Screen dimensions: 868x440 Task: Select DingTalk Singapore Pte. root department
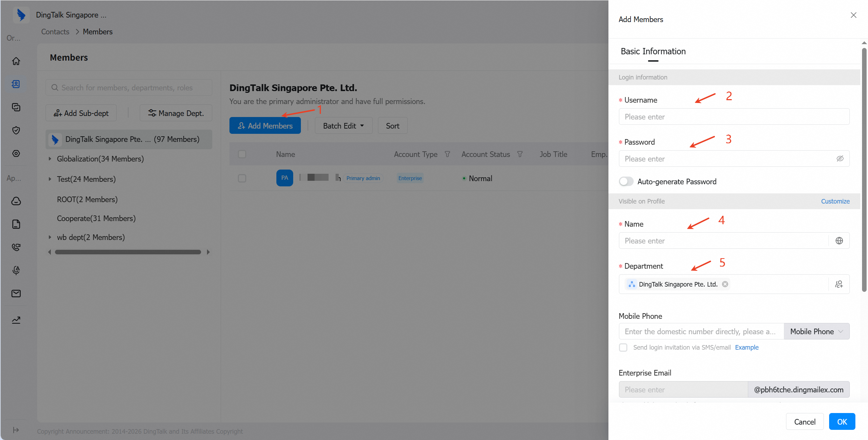click(x=129, y=139)
